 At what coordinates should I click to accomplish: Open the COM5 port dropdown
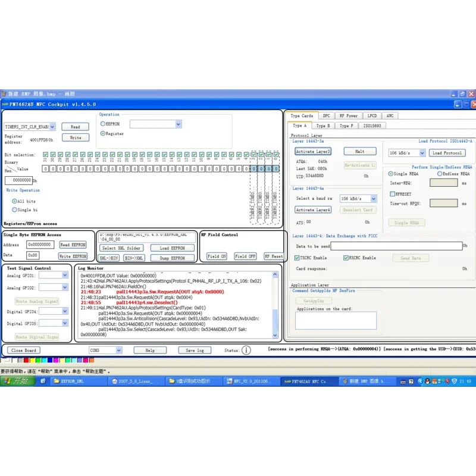click(118, 350)
